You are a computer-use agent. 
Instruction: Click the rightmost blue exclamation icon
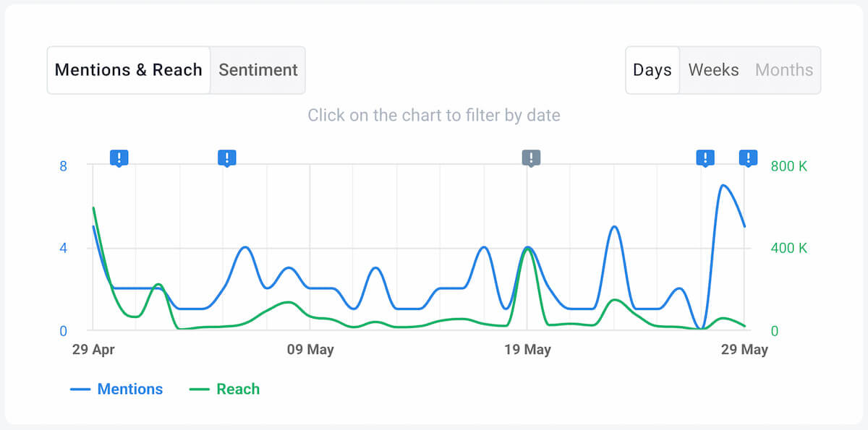click(748, 158)
